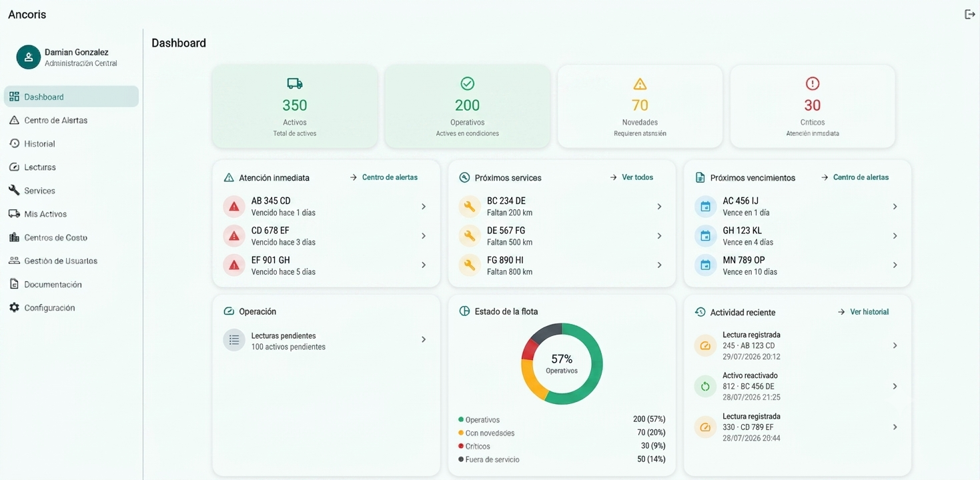Screen dimensions: 980x480
Task: Click the "50 (14%)" fleet value
Action: 651,459
